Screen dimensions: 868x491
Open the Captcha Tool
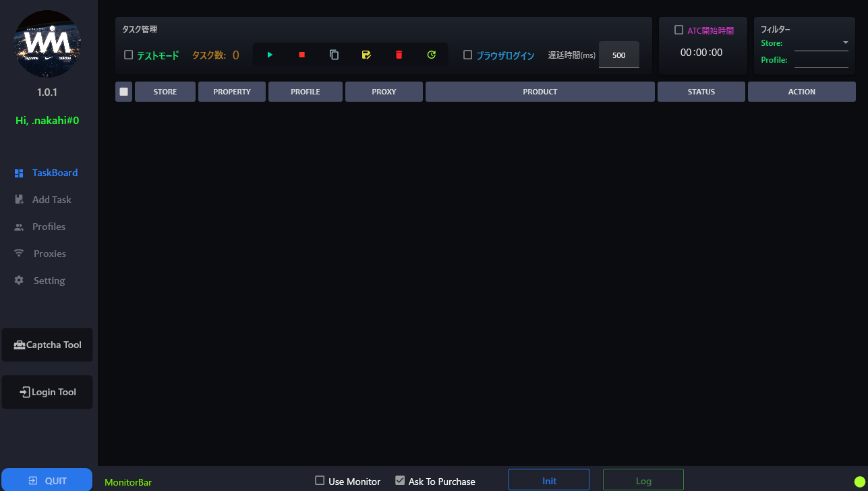pos(47,345)
